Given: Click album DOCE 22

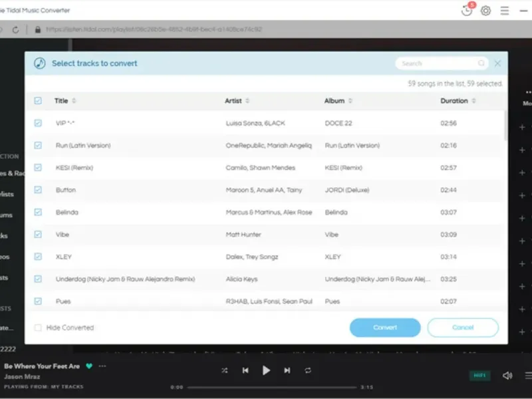Looking at the screenshot, I should [338, 123].
